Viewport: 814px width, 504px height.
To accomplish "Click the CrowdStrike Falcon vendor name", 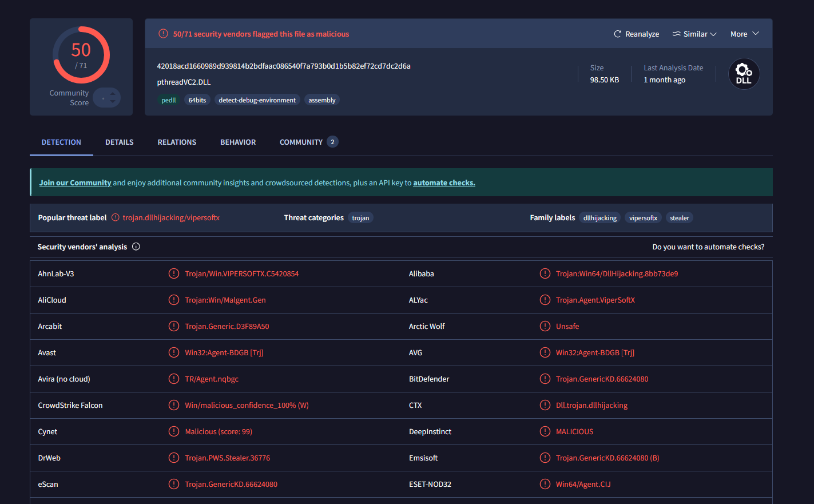I will click(x=70, y=405).
